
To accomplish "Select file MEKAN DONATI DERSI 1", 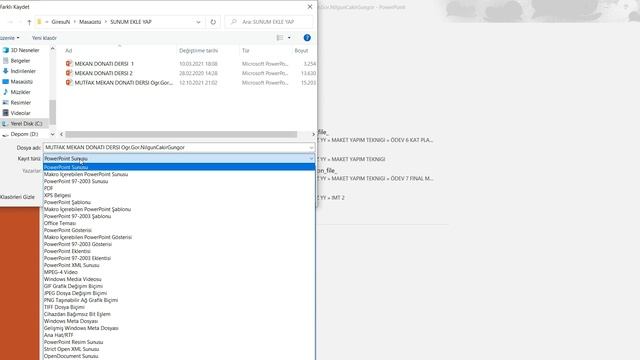I will tap(104, 64).
